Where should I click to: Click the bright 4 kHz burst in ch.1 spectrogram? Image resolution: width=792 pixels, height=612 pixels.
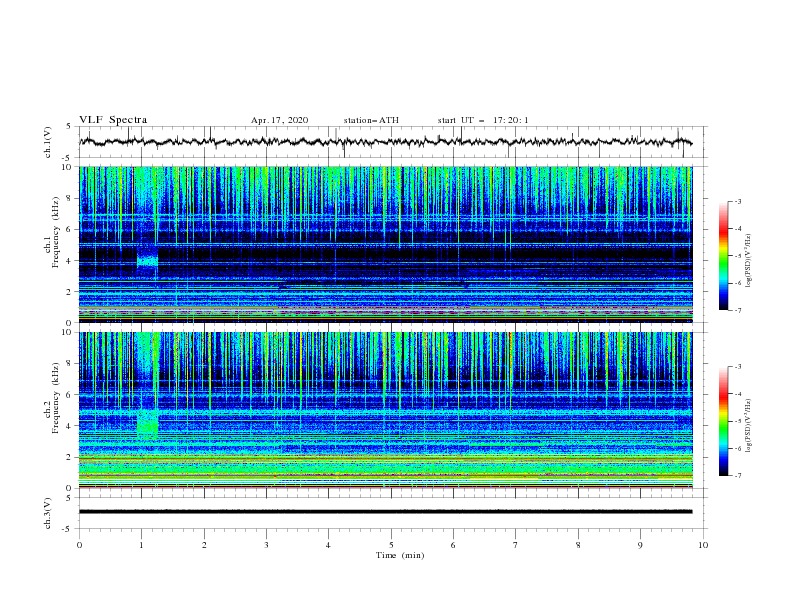coord(147,260)
